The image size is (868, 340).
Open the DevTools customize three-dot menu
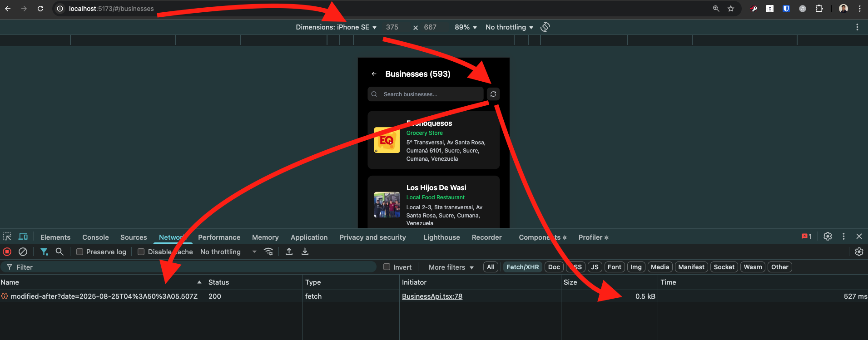coord(843,237)
